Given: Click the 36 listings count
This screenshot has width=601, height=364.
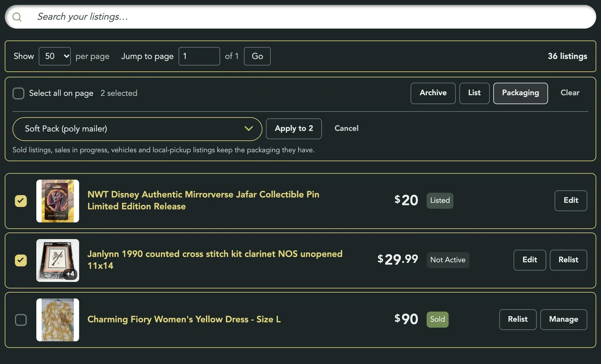Looking at the screenshot, I should tap(567, 56).
